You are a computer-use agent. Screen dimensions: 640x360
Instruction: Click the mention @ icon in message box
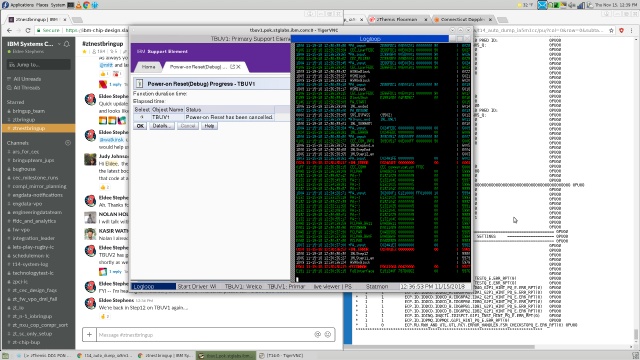coord(318,334)
